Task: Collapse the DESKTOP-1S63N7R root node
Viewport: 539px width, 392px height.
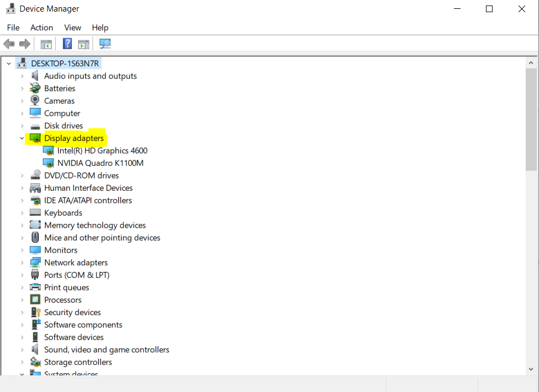Action: [8, 64]
